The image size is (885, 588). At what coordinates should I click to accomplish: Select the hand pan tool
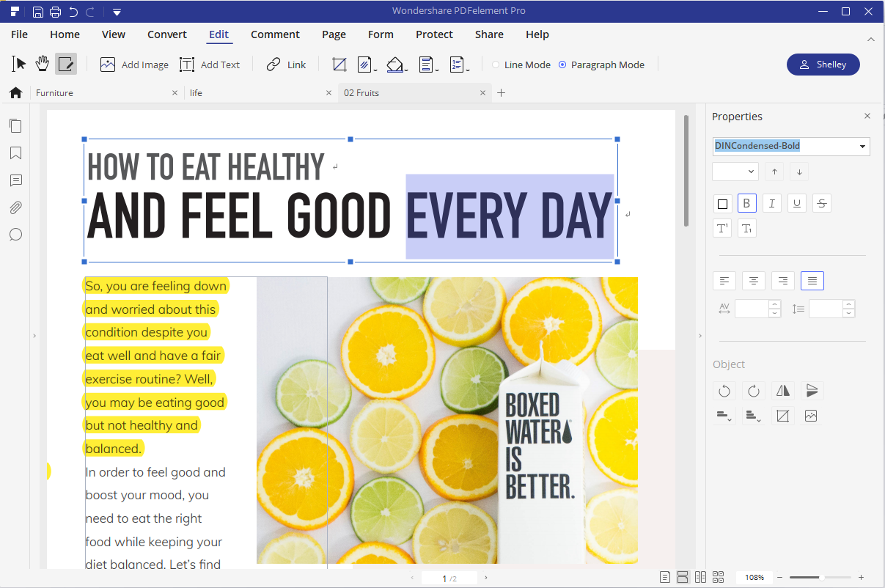click(43, 65)
